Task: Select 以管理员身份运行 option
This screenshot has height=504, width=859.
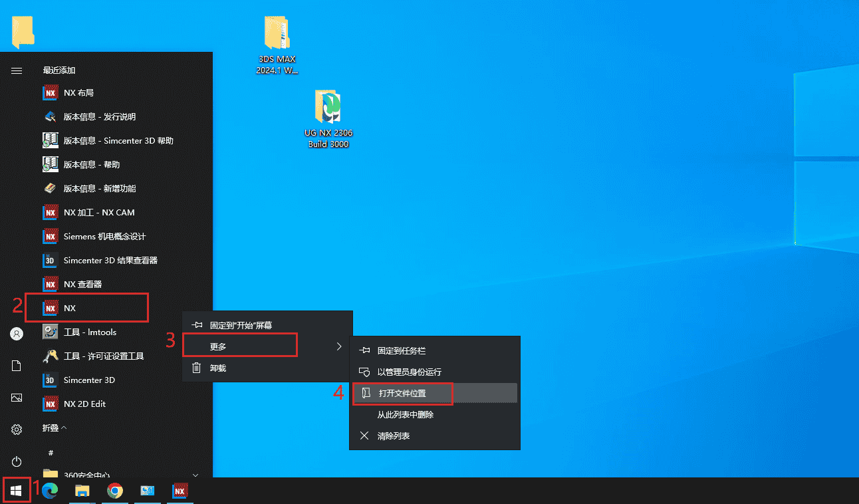Action: pyautogui.click(x=435, y=372)
